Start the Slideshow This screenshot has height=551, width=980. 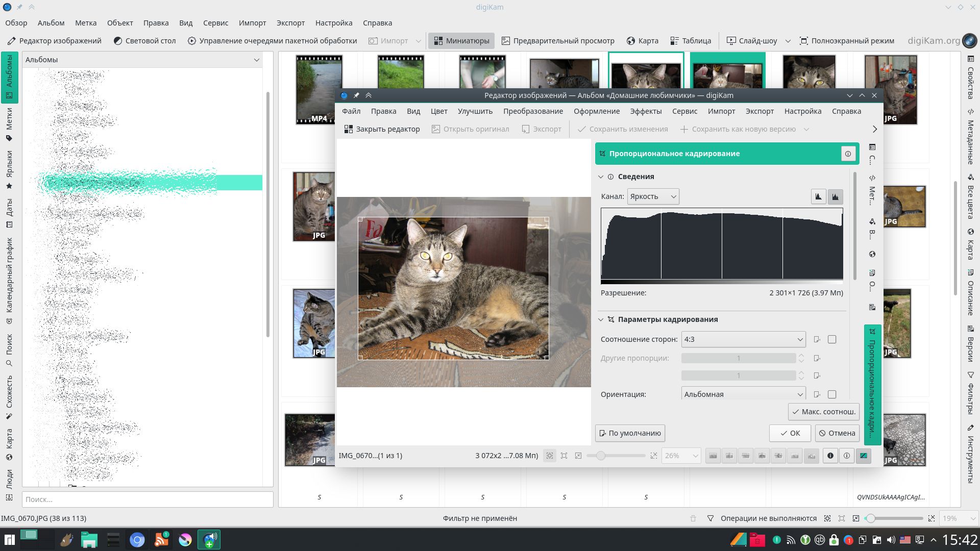tap(752, 41)
